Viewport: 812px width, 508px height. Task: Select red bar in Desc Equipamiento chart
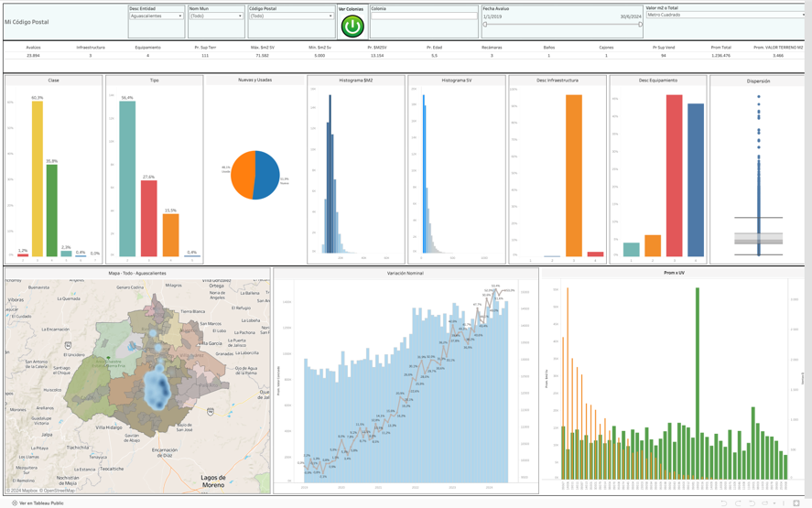point(675,176)
